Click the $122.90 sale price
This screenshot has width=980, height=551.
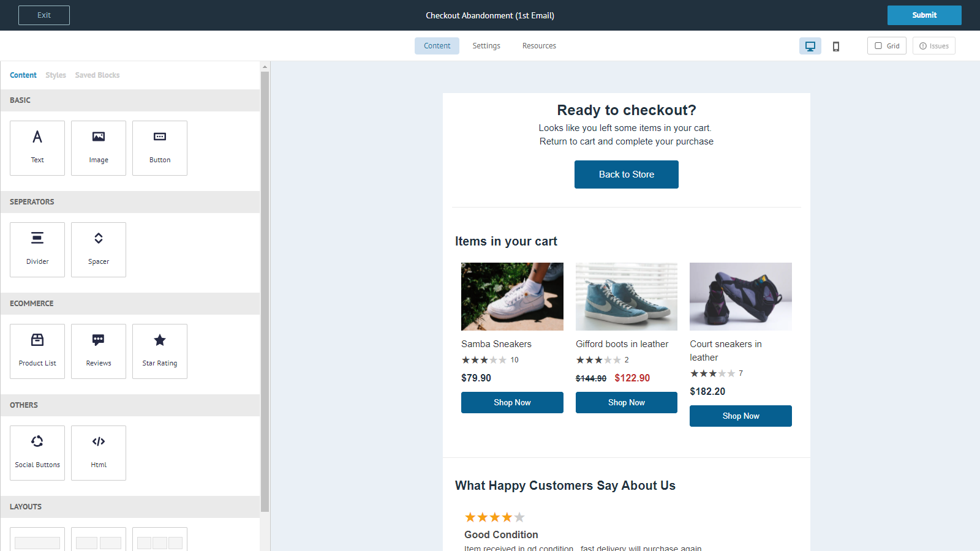(x=632, y=378)
